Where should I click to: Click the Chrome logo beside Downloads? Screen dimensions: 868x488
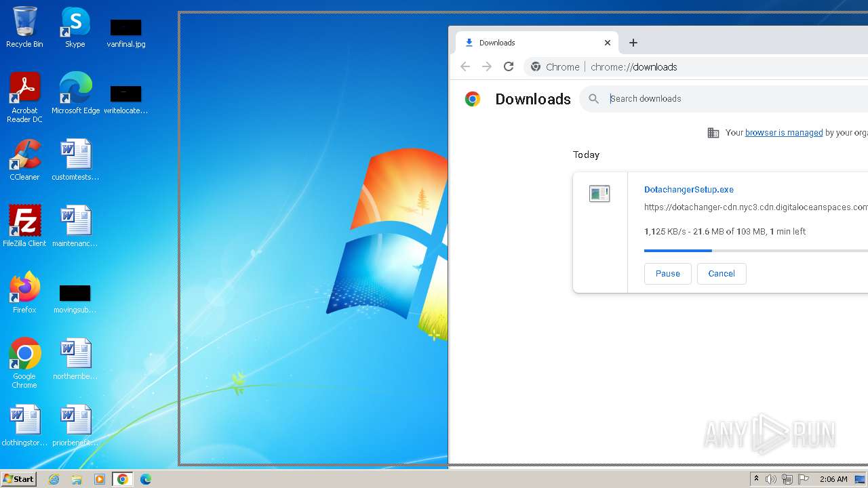473,99
